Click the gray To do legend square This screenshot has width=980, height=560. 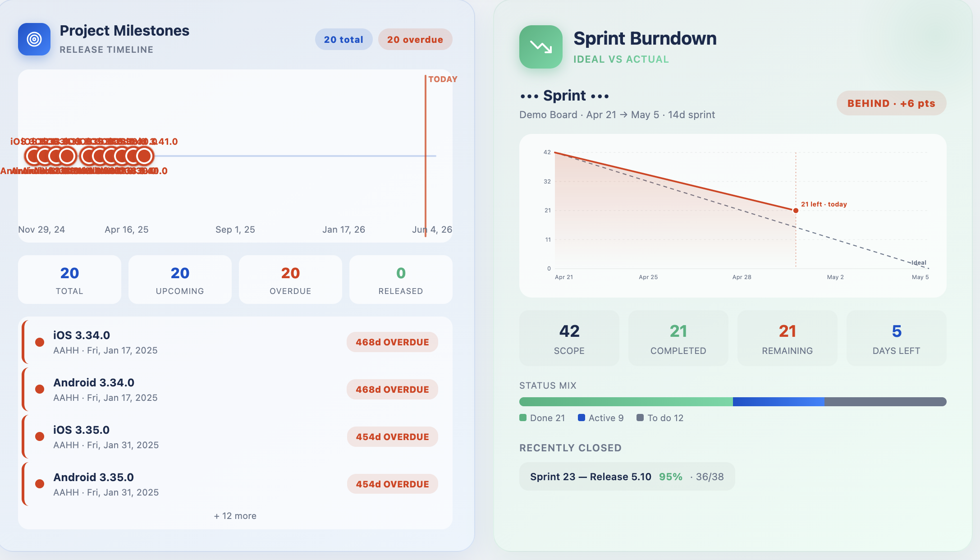[640, 418]
